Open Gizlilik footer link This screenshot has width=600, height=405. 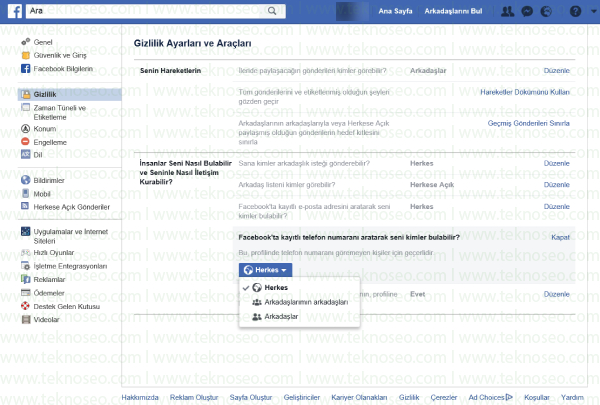pyautogui.click(x=409, y=397)
